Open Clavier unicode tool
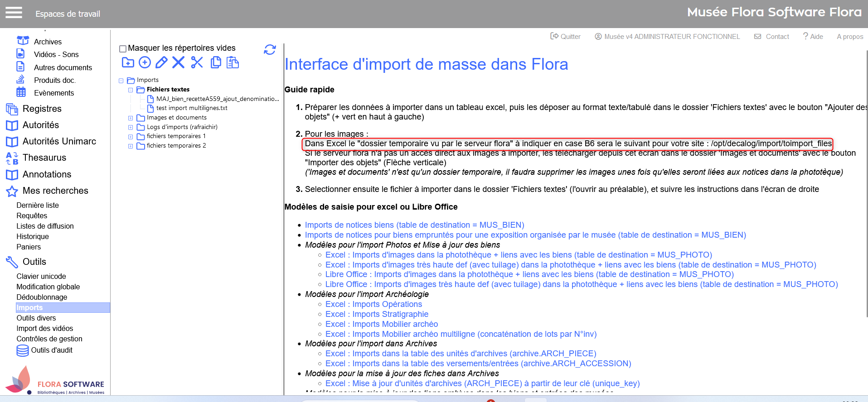 tap(41, 276)
